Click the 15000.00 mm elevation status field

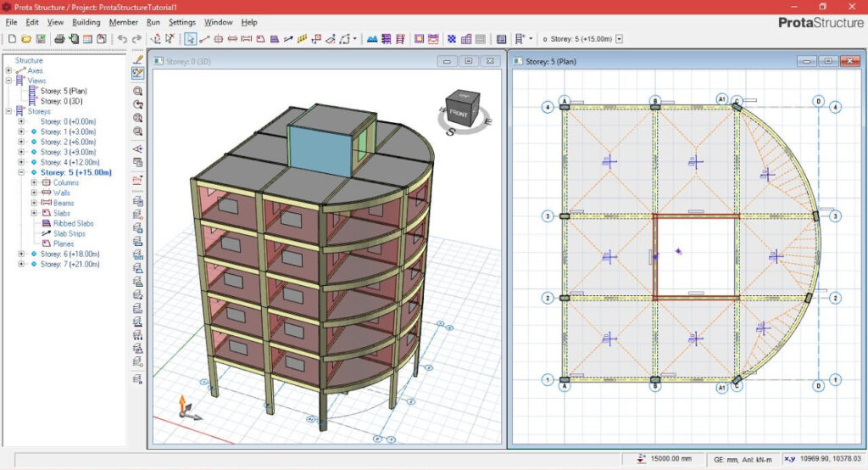point(664,459)
